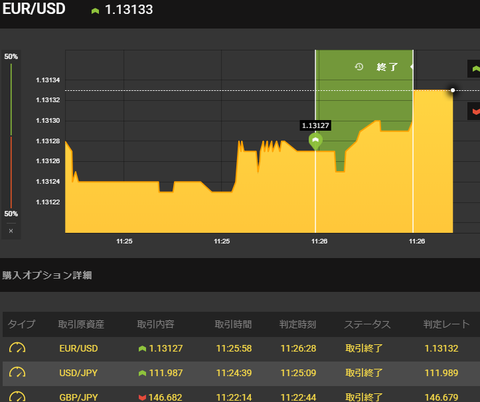Select the GBP/JPY row's 取引終了 status
The image size is (480, 402).
364,397
